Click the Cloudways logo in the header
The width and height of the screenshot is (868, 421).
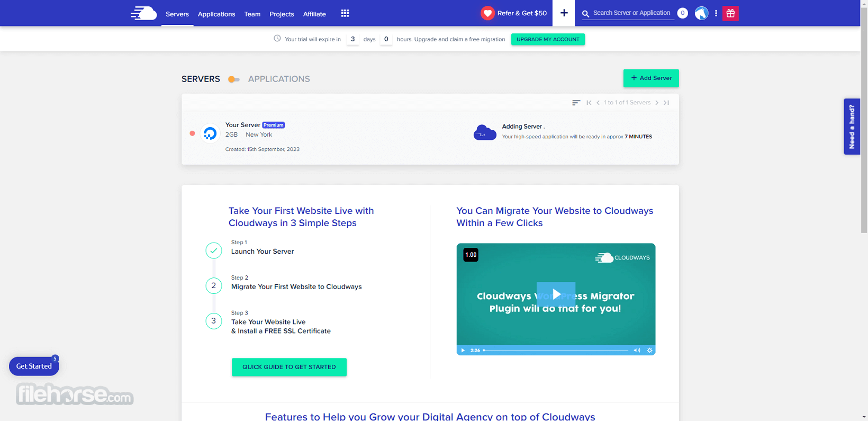pyautogui.click(x=144, y=13)
